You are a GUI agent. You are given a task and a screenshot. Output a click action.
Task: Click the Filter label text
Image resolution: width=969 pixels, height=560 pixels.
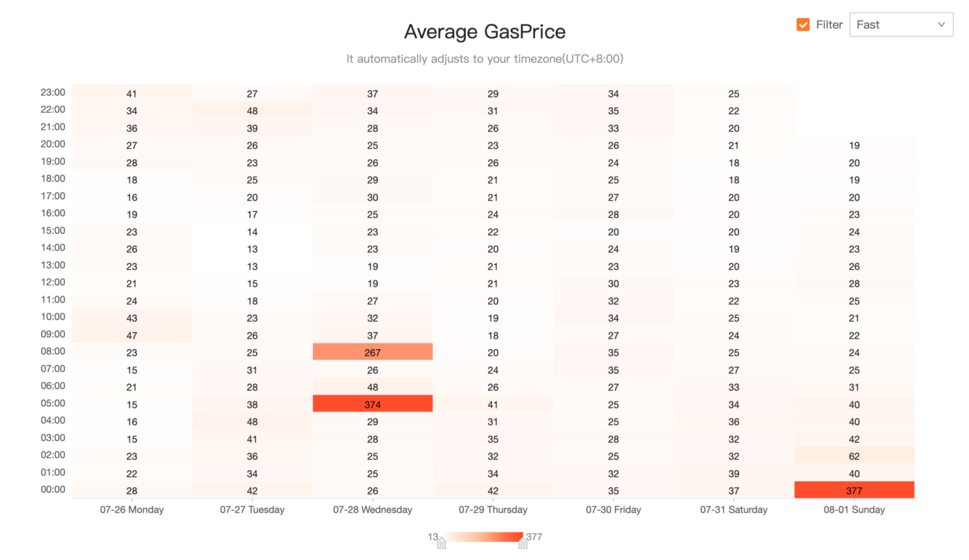(829, 25)
